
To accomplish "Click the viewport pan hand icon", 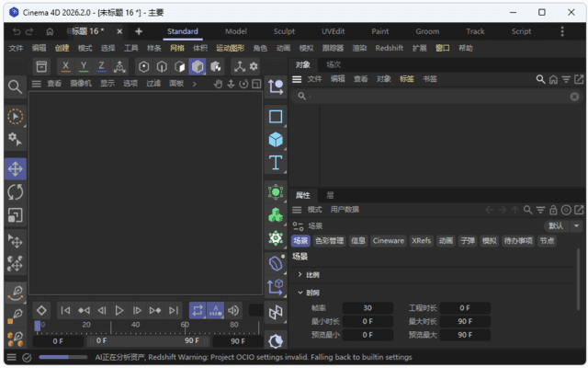I will coord(218,84).
